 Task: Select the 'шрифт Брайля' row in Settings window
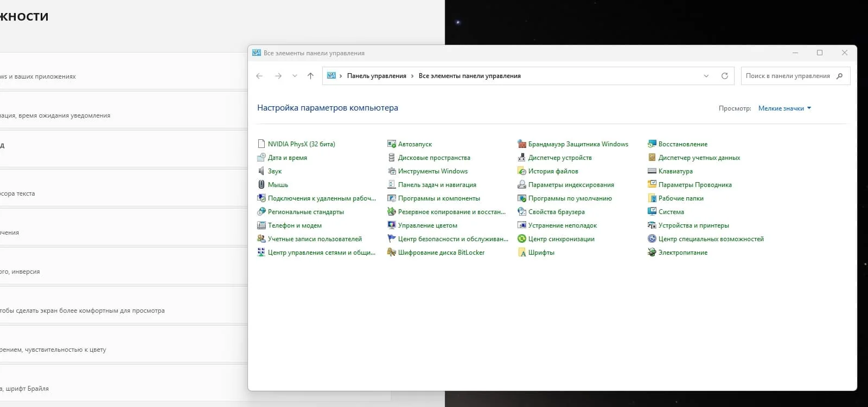click(x=124, y=384)
